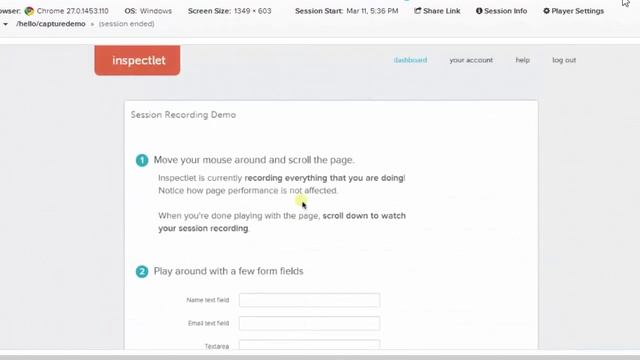Image resolution: width=640 pixels, height=360 pixels.
Task: Click the '(session ended)' status text
Action: tap(127, 24)
